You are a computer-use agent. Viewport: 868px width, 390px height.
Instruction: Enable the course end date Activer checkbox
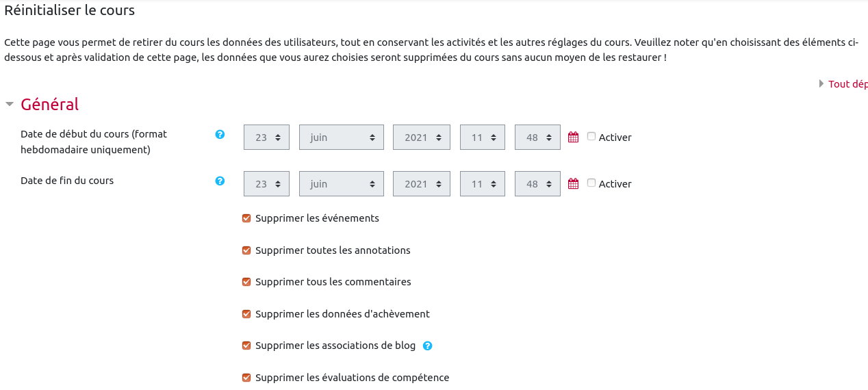591,183
